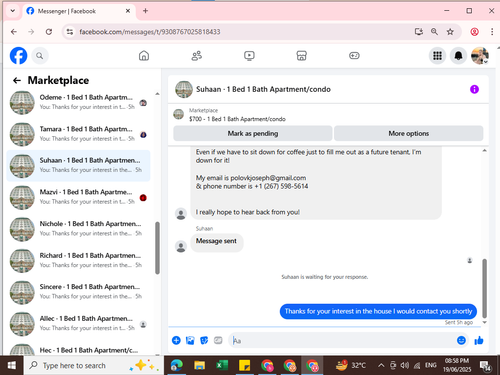Image resolution: width=500 pixels, height=375 pixels.
Task: Open File Explorer from taskbar
Action: coord(199,366)
